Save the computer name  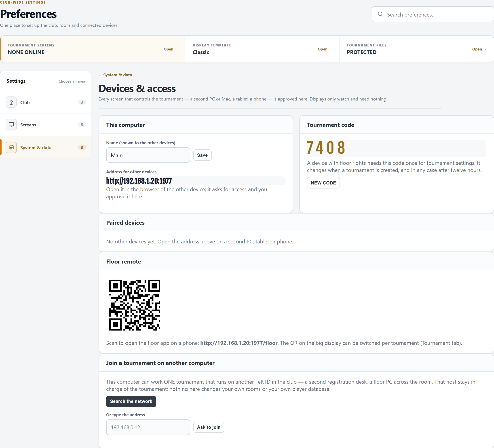pos(202,155)
